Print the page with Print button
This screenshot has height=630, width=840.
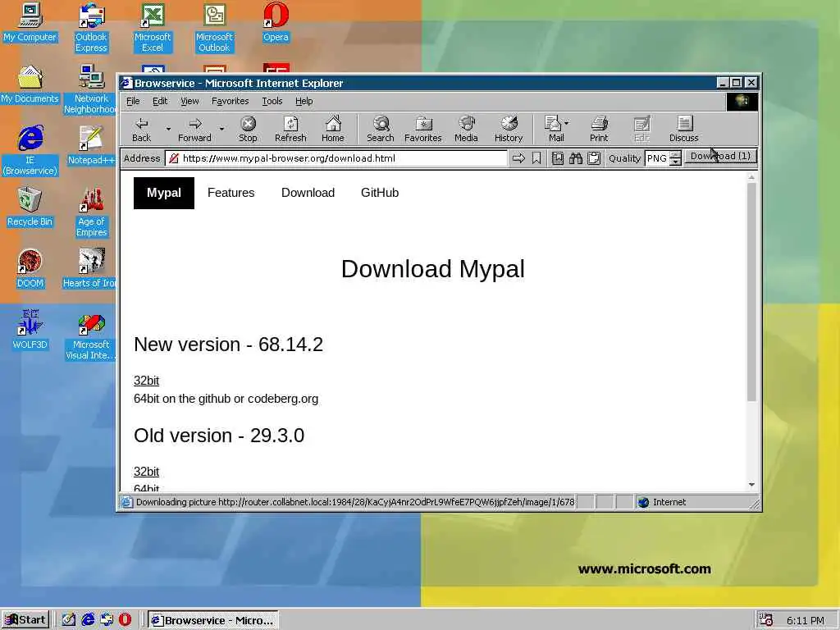pyautogui.click(x=599, y=129)
